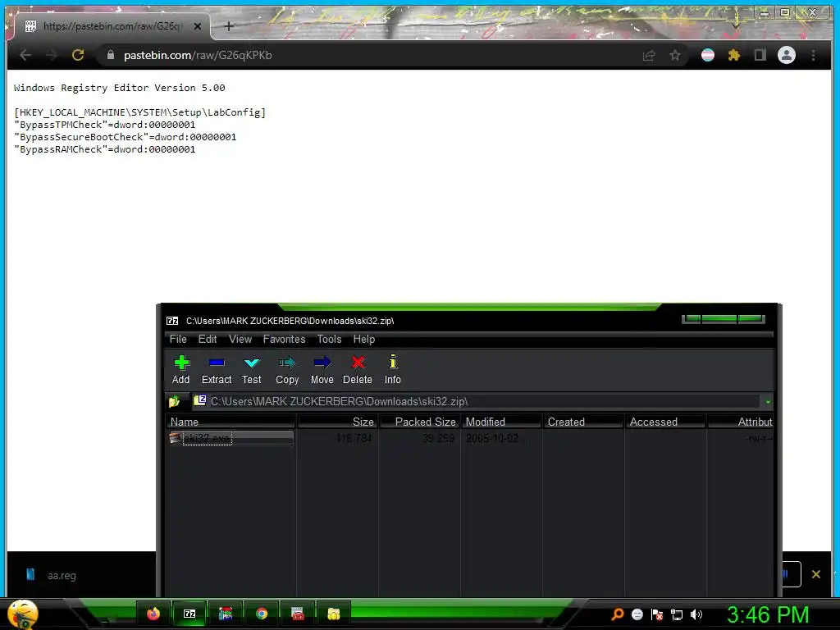Open the volume speaker tray icon
This screenshot has height=630, width=840.
coord(696,614)
